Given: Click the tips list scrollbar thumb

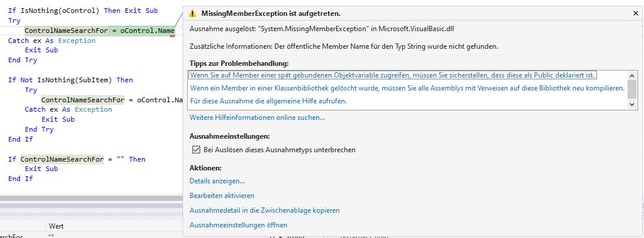Looking at the screenshot, I should (632, 89).
